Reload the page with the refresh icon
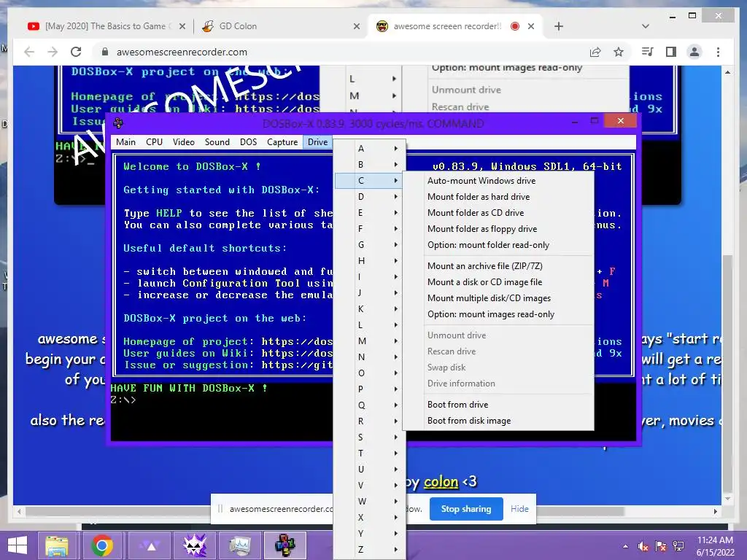The image size is (747, 560). pyautogui.click(x=76, y=52)
